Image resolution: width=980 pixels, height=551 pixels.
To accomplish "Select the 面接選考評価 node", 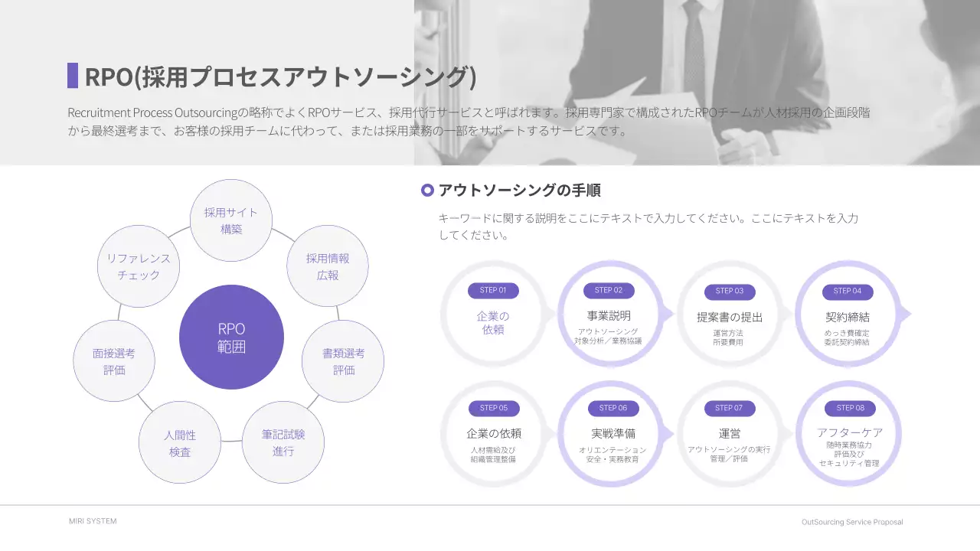I will tap(114, 360).
